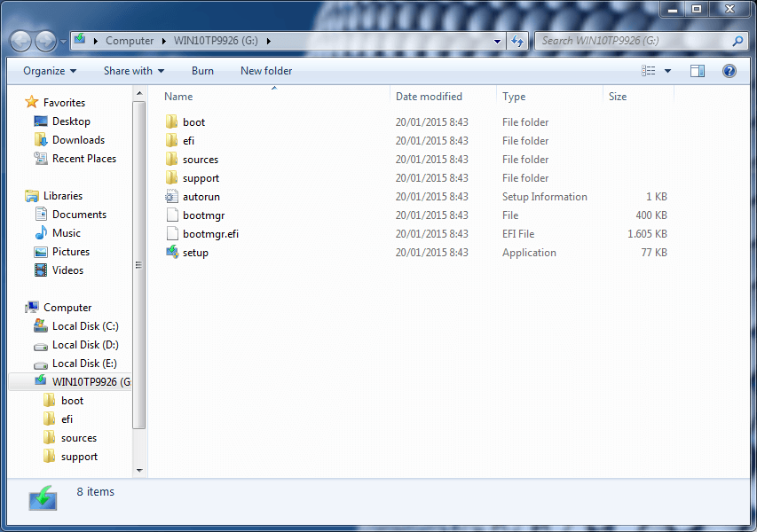
Task: Click Setup Information type of autorun
Action: 545,197
